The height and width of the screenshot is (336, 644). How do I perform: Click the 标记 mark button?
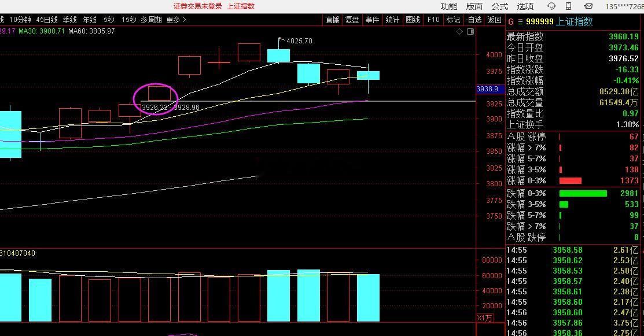point(453,20)
